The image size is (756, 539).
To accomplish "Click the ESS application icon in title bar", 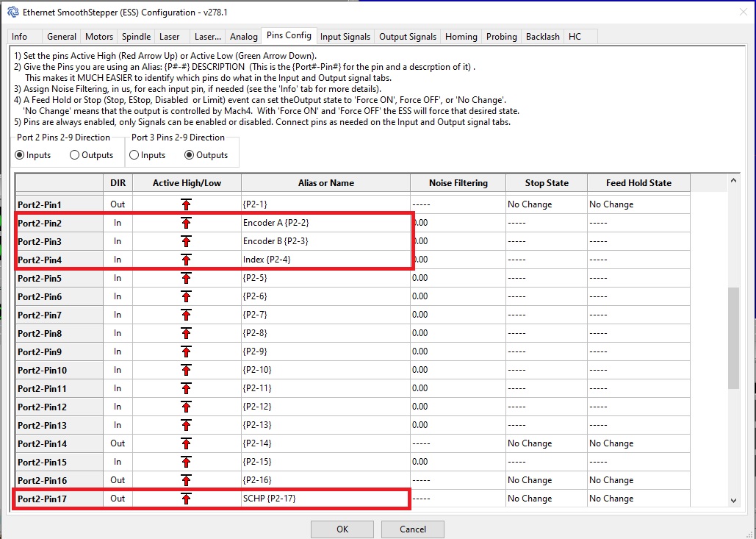I will (12, 12).
